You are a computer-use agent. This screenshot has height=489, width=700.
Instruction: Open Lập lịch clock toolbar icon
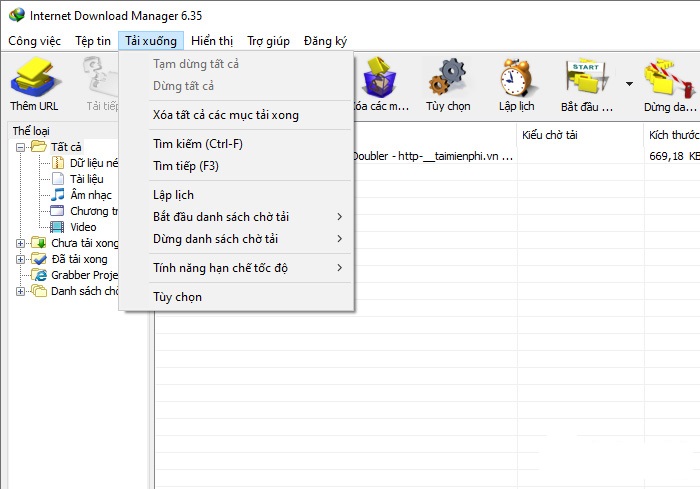pyautogui.click(x=516, y=77)
